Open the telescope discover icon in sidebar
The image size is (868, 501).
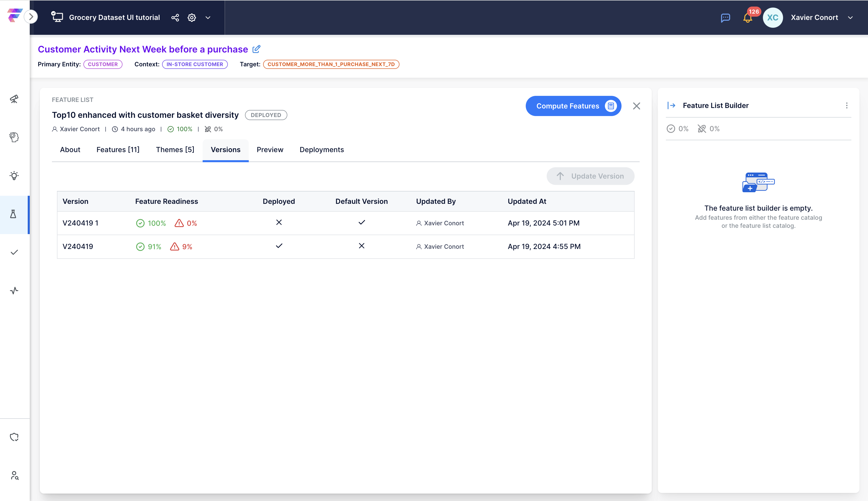pyautogui.click(x=14, y=99)
